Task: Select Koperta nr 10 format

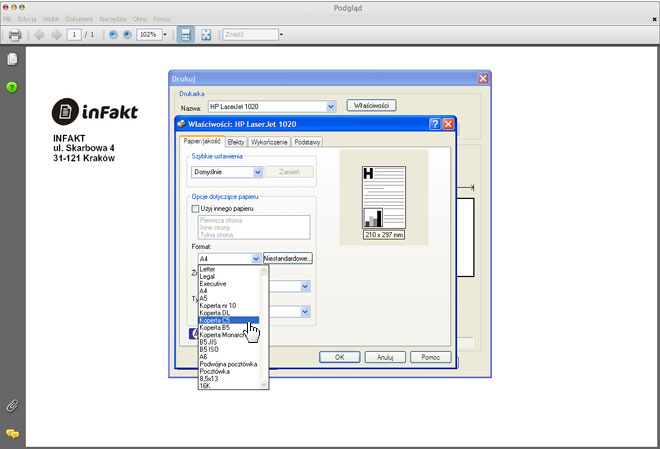Action: [x=229, y=306]
